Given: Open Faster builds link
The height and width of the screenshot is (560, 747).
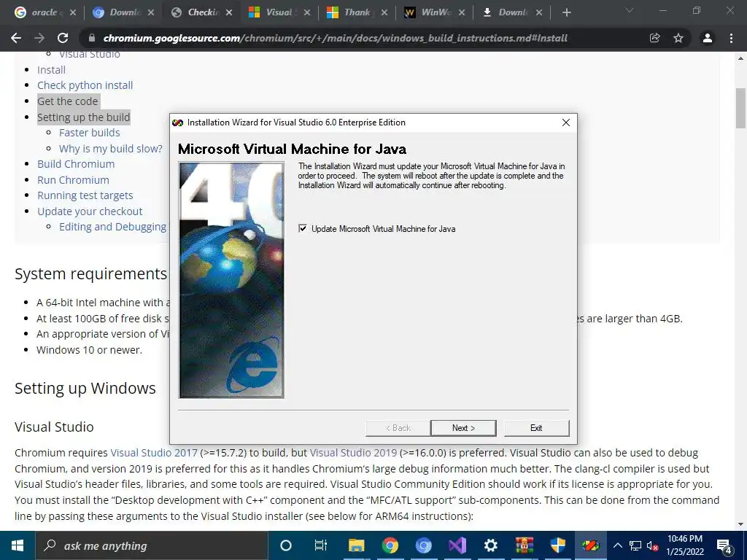Looking at the screenshot, I should [90, 133].
